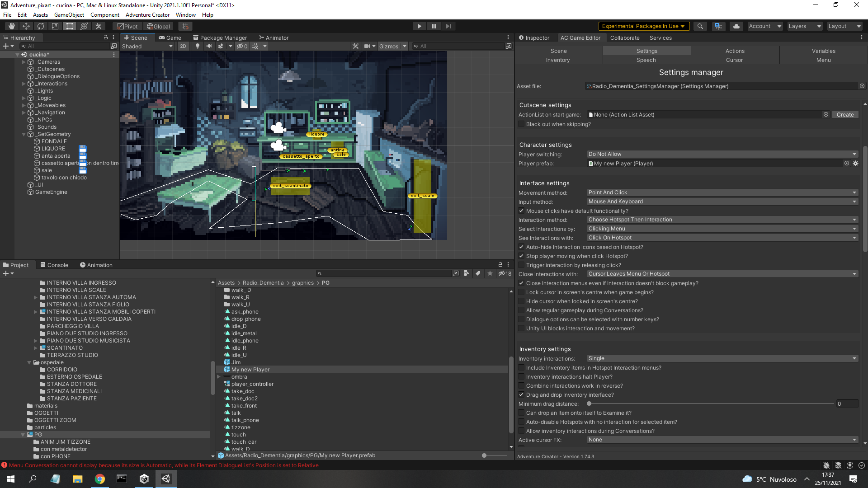The image size is (868, 488).
Task: Select the Move tool
Action: coord(26,26)
